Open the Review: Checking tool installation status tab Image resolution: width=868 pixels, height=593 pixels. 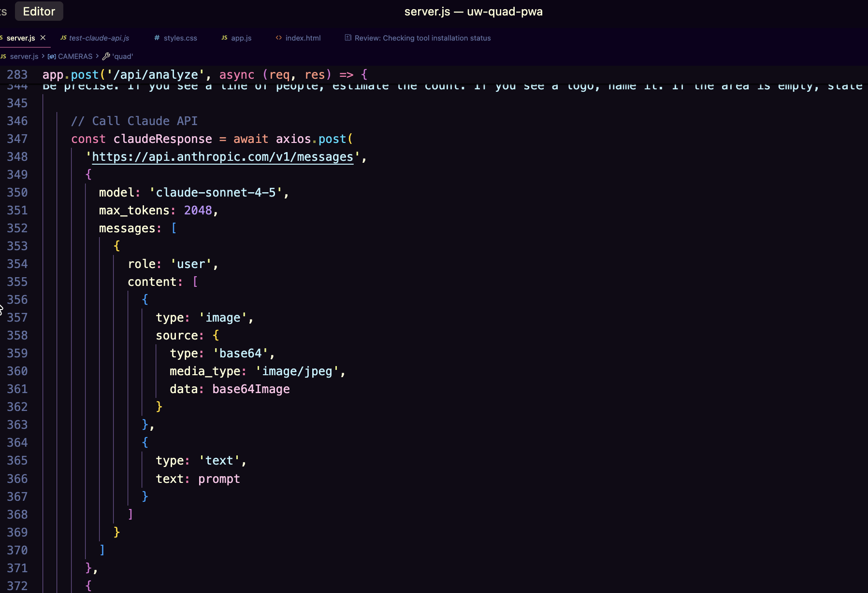(418, 38)
